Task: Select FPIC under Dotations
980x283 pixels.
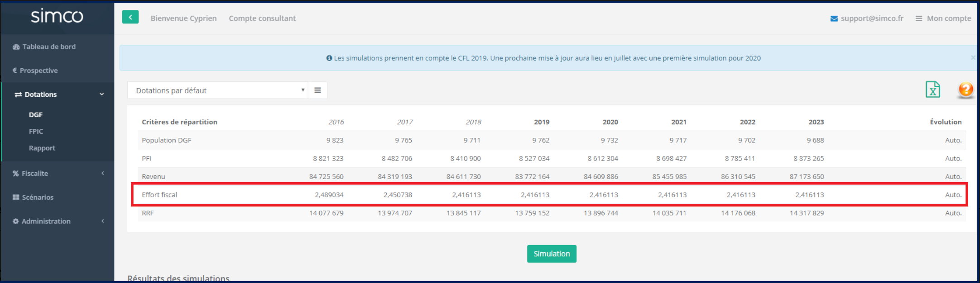Action: (36, 132)
